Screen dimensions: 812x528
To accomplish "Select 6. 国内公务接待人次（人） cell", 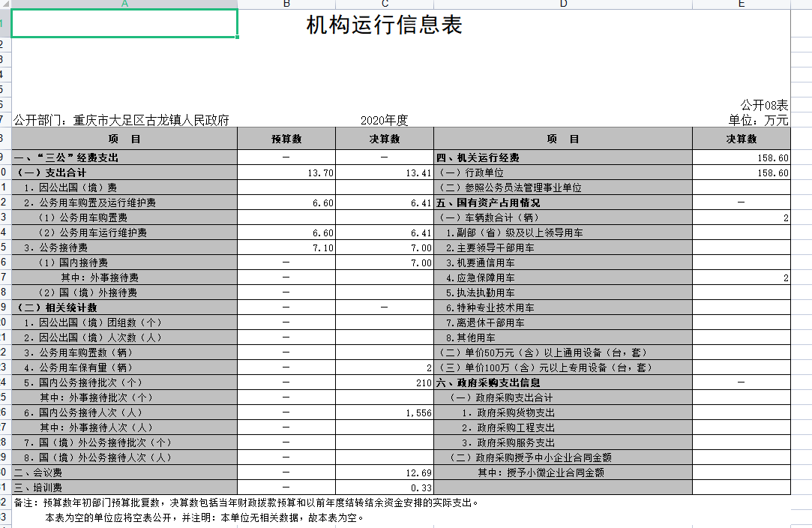I will pyautogui.click(x=124, y=413).
